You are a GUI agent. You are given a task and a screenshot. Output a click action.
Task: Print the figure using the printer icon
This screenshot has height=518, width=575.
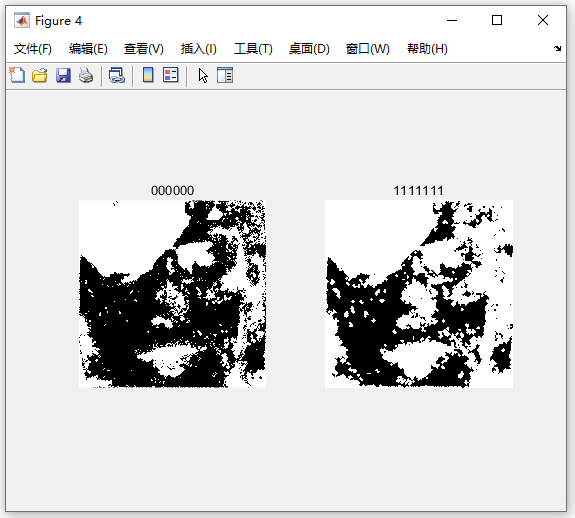[86, 76]
